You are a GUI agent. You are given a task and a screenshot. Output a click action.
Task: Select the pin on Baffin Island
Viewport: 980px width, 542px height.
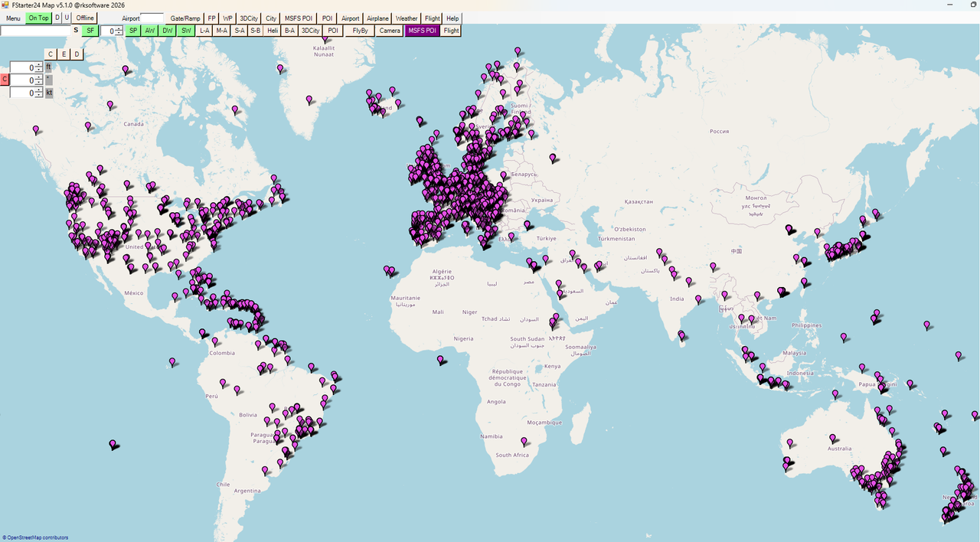(235, 109)
